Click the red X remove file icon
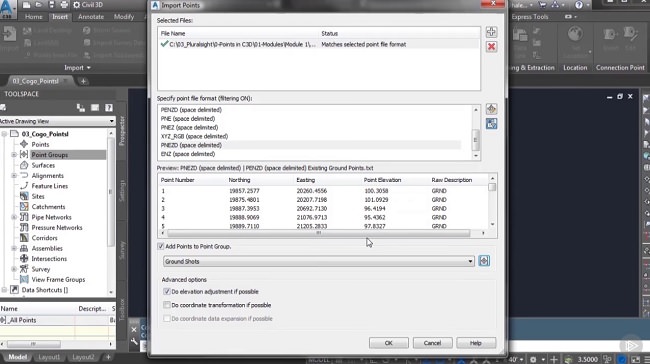650x364 pixels. [x=491, y=46]
